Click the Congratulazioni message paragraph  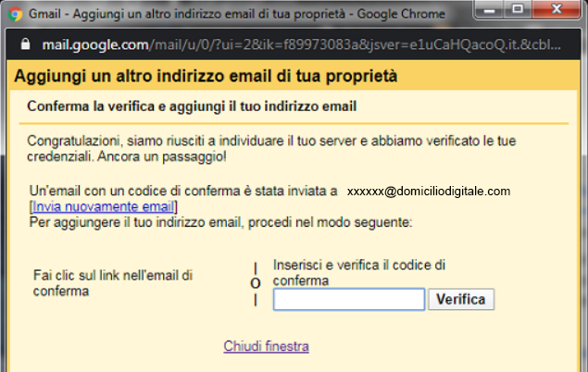point(271,149)
